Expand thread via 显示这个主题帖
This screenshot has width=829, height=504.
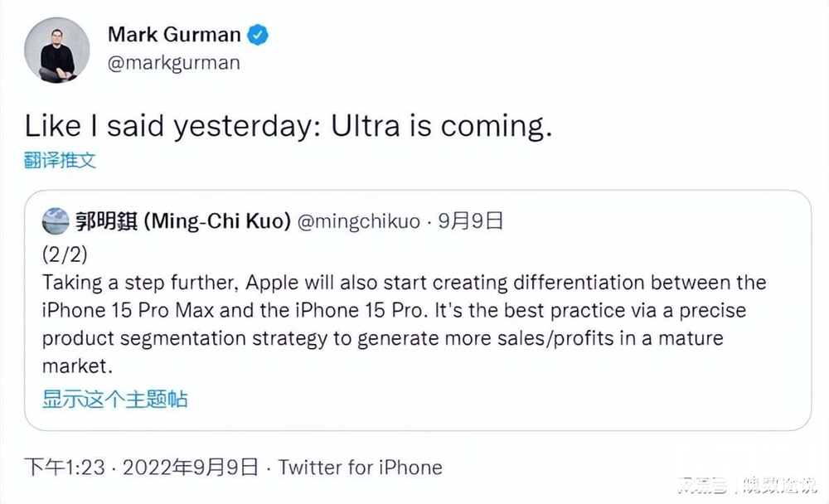[x=114, y=399]
